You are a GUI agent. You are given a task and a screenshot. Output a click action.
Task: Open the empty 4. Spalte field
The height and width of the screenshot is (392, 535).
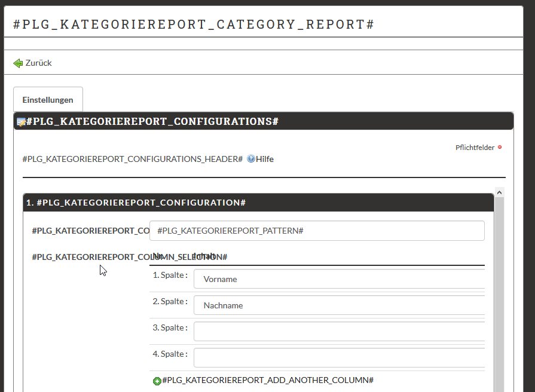(x=338, y=358)
